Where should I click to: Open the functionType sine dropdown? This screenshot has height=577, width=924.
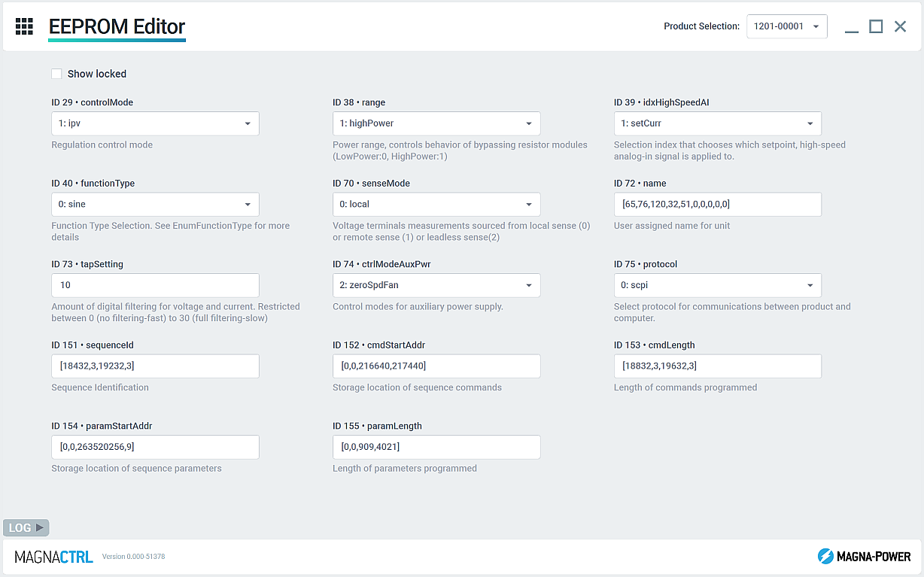[x=155, y=204]
